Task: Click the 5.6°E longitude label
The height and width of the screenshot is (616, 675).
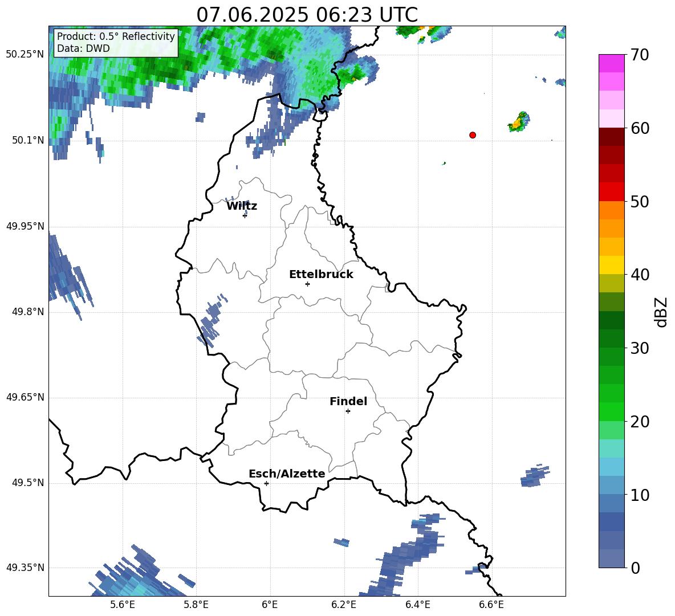Action: click(x=122, y=605)
